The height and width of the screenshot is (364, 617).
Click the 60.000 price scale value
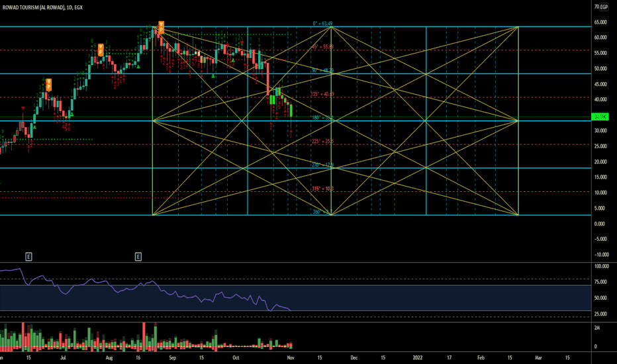click(x=600, y=37)
